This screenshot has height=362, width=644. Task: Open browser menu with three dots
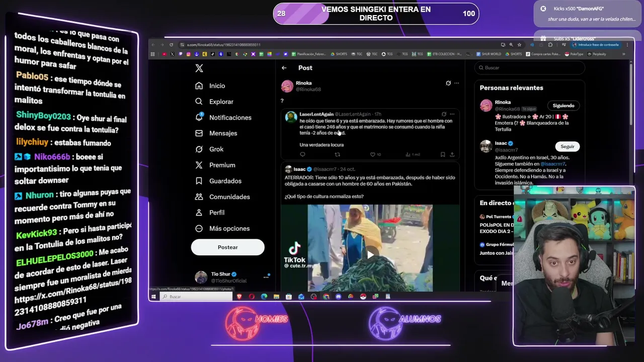pyautogui.click(x=627, y=45)
